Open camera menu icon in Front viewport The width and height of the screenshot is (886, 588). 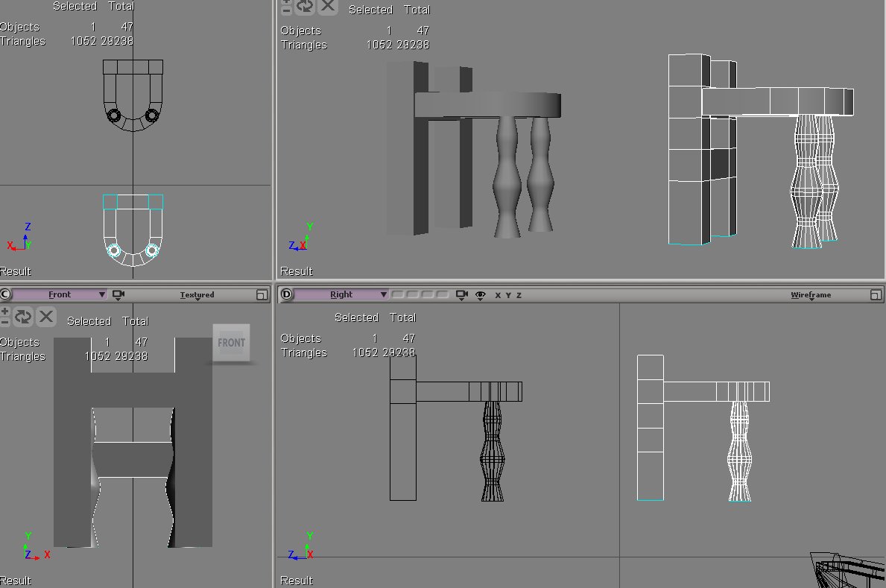[x=118, y=294]
